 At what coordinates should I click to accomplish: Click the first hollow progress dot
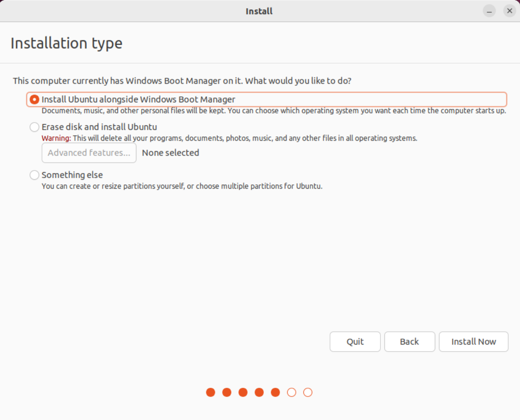click(292, 393)
